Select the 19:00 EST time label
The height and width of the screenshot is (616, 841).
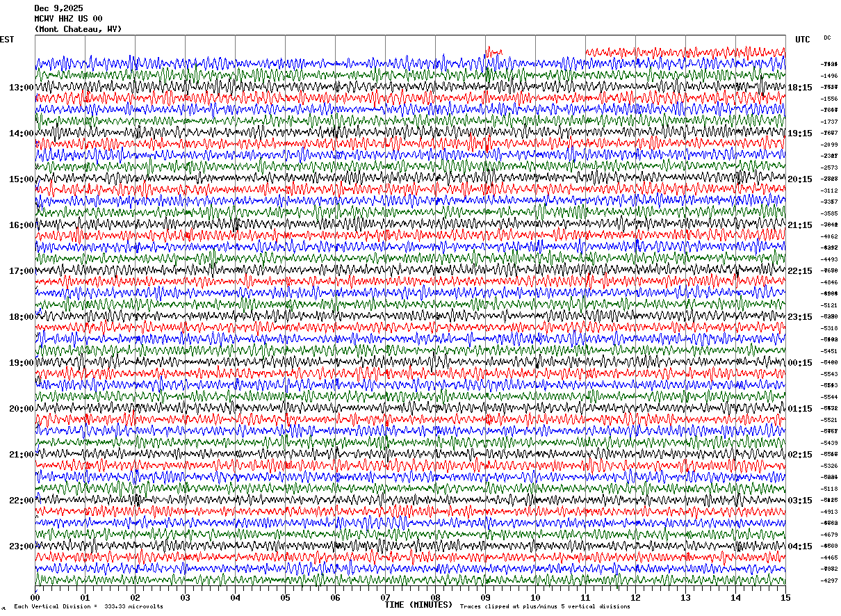coord(22,363)
